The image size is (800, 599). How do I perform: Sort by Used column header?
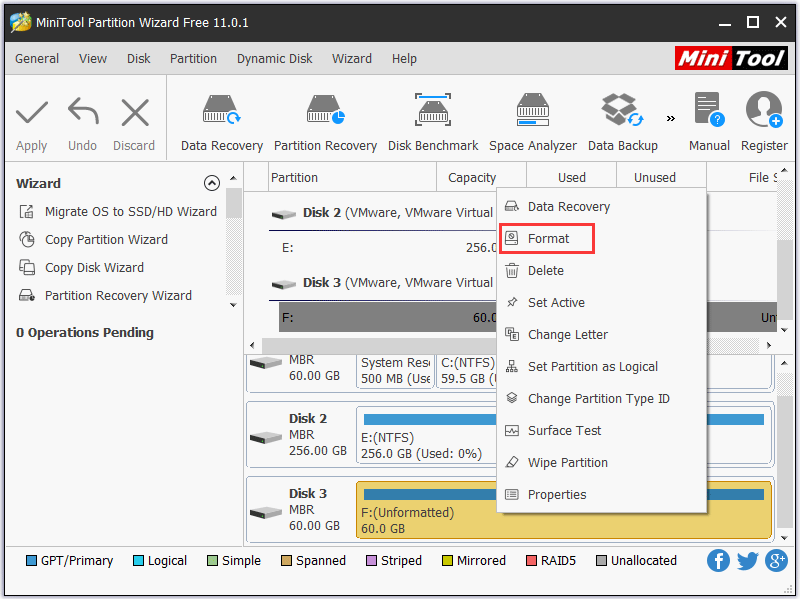(x=571, y=177)
